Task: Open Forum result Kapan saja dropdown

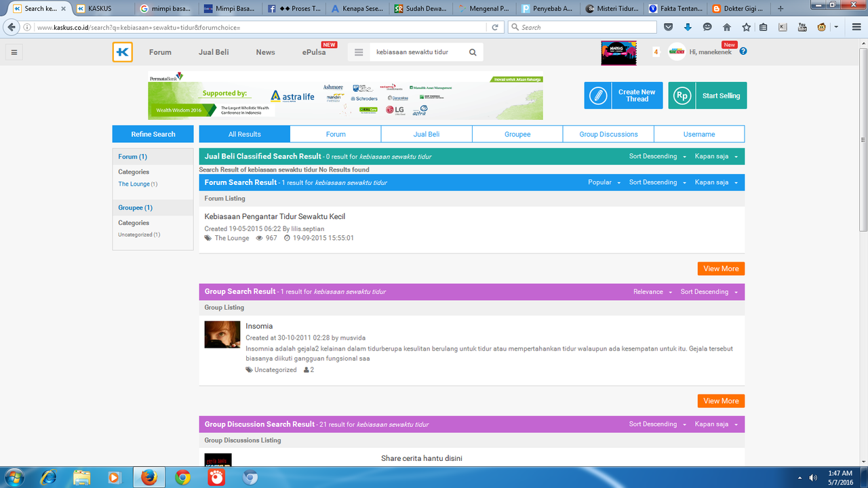Action: click(716, 182)
